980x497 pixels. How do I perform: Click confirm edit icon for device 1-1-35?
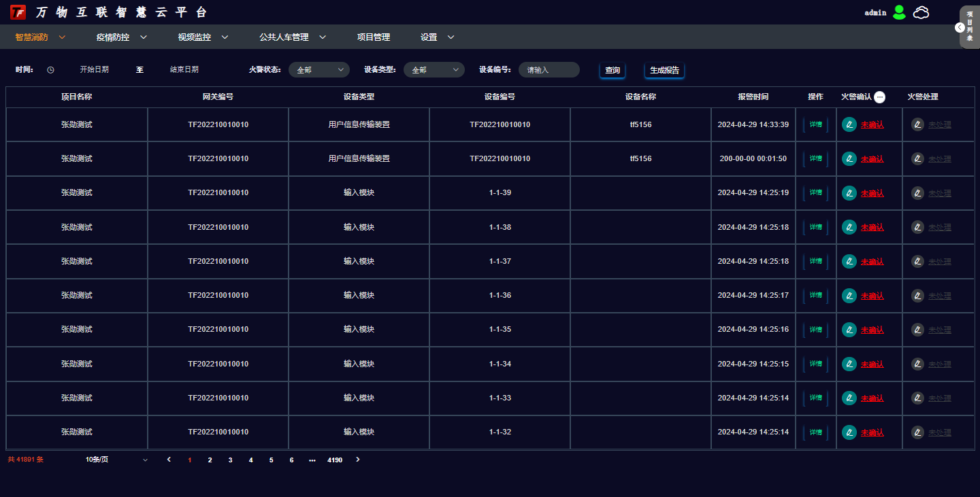[849, 330]
